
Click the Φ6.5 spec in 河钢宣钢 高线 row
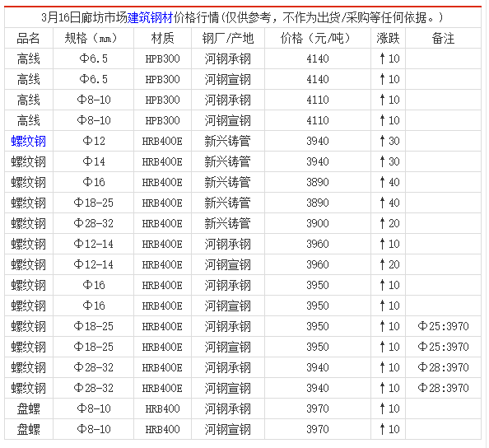[x=93, y=79]
